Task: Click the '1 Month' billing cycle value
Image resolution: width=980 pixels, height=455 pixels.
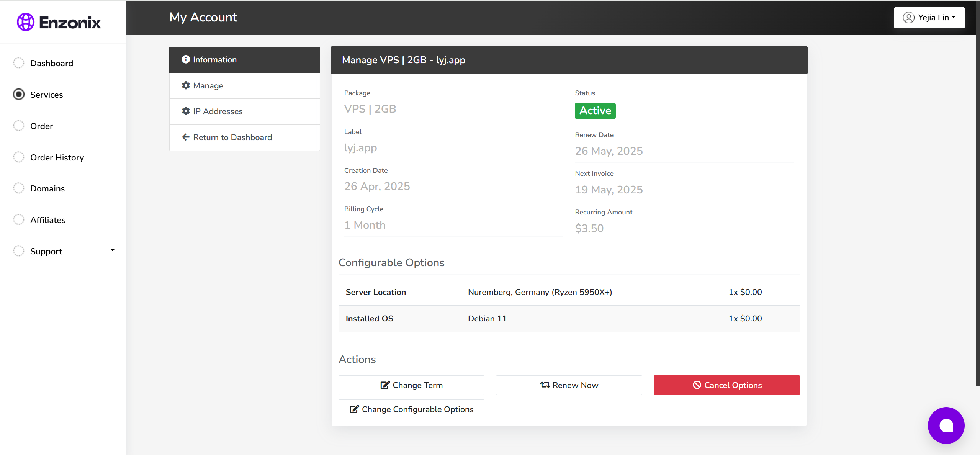Action: coord(365,225)
